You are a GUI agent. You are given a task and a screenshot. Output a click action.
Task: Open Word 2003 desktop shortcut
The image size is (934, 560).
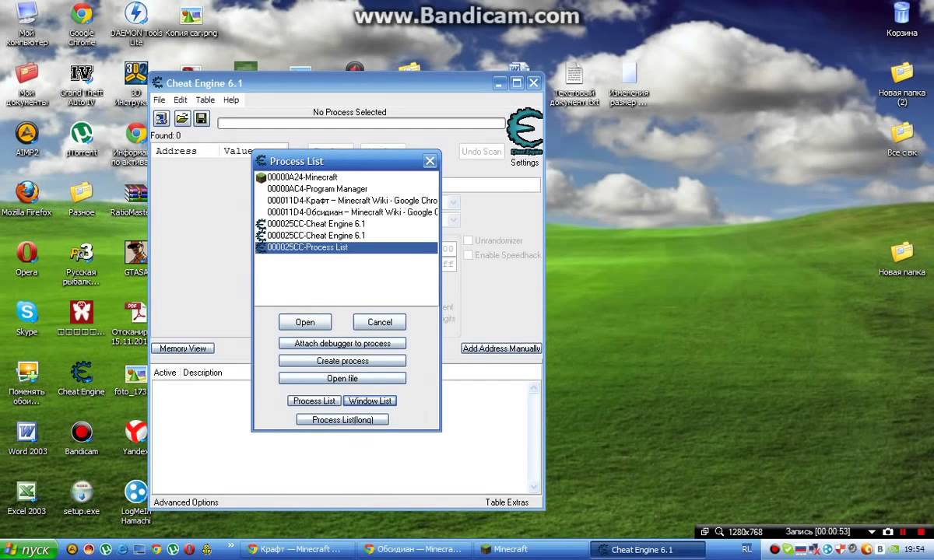pyautogui.click(x=26, y=438)
